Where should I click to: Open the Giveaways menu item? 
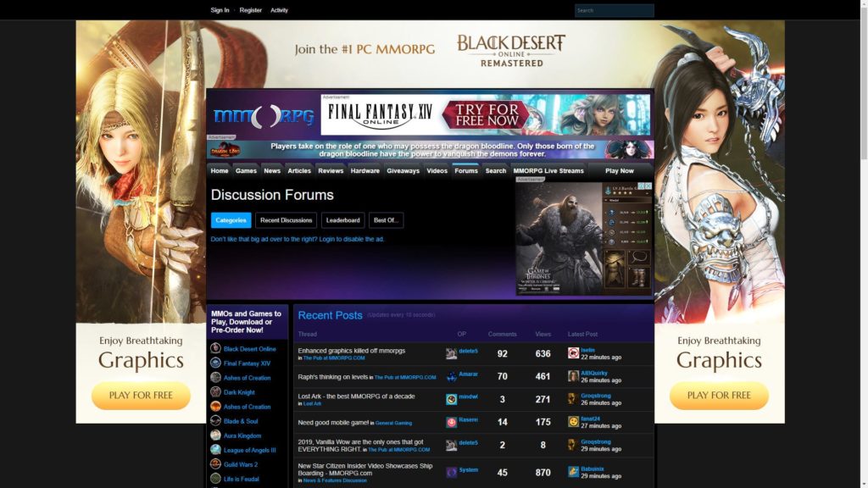tap(403, 171)
